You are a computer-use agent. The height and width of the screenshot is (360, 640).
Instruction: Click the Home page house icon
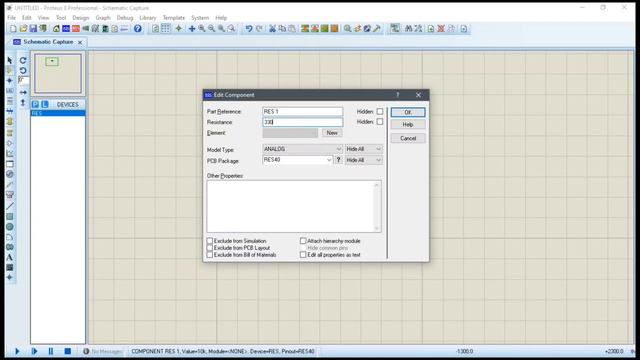click(56, 29)
